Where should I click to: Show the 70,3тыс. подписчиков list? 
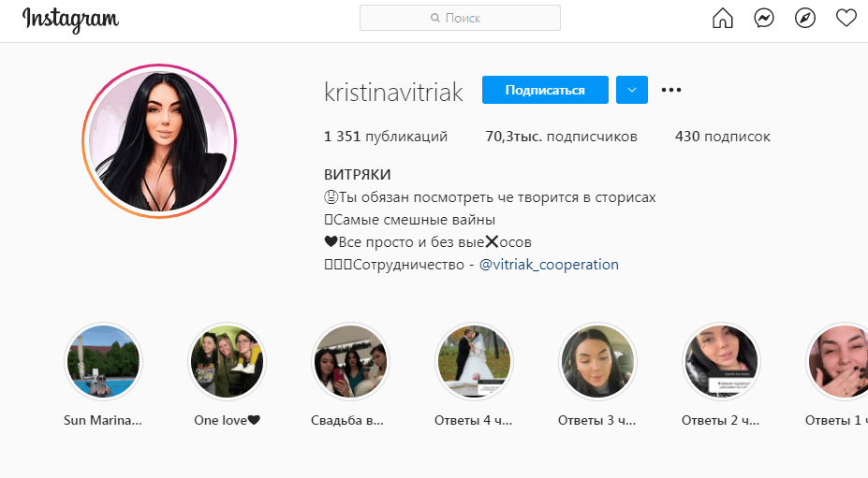561,136
